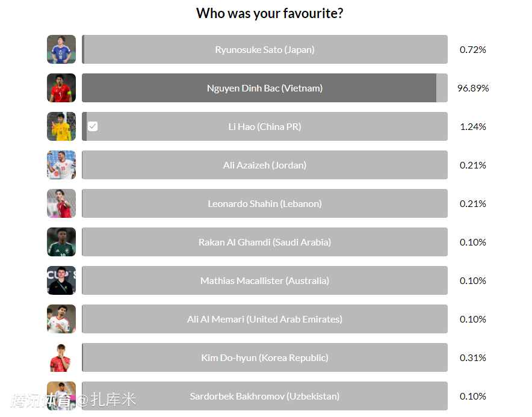Select Nguyen Dinh Bac (Vietnam) option
The width and height of the screenshot is (532, 417).
[x=265, y=88]
